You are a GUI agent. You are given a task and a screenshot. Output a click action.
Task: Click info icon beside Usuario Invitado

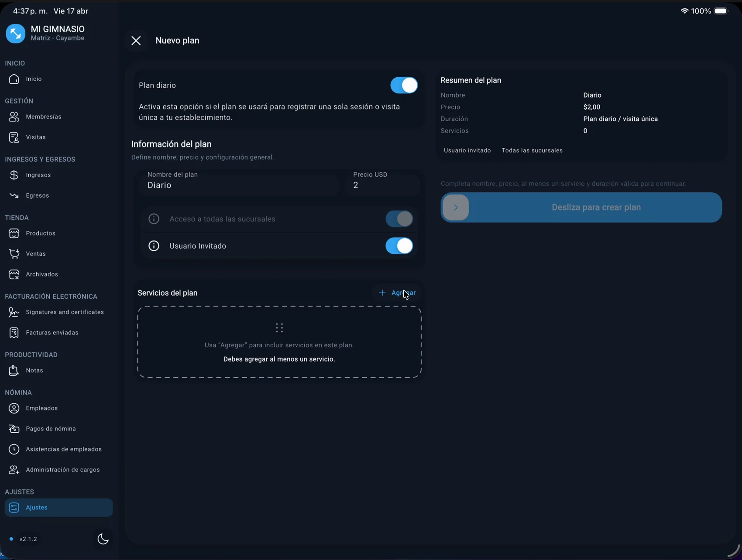154,246
